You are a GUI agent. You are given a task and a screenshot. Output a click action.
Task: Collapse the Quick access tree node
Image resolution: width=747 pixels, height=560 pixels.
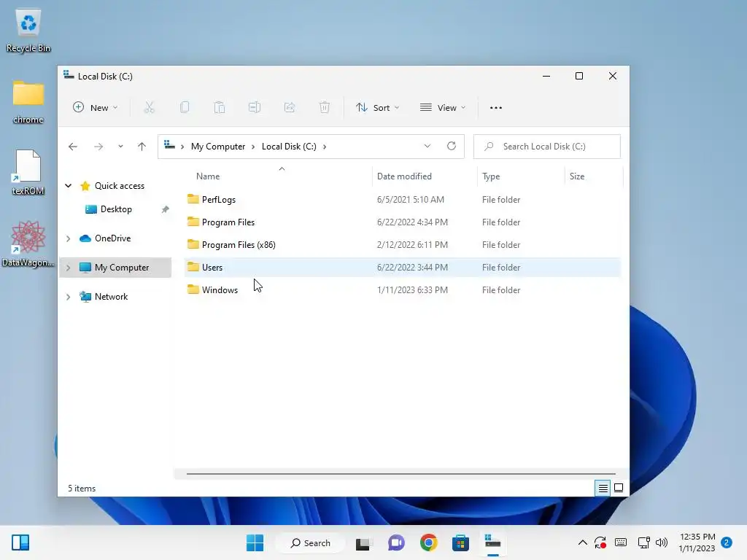pyautogui.click(x=68, y=186)
